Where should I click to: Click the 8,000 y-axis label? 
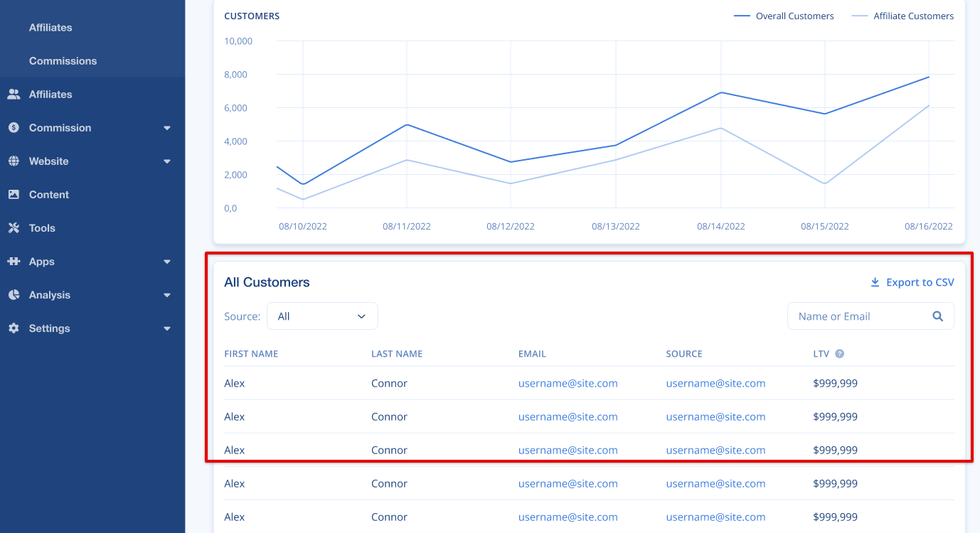[235, 75]
